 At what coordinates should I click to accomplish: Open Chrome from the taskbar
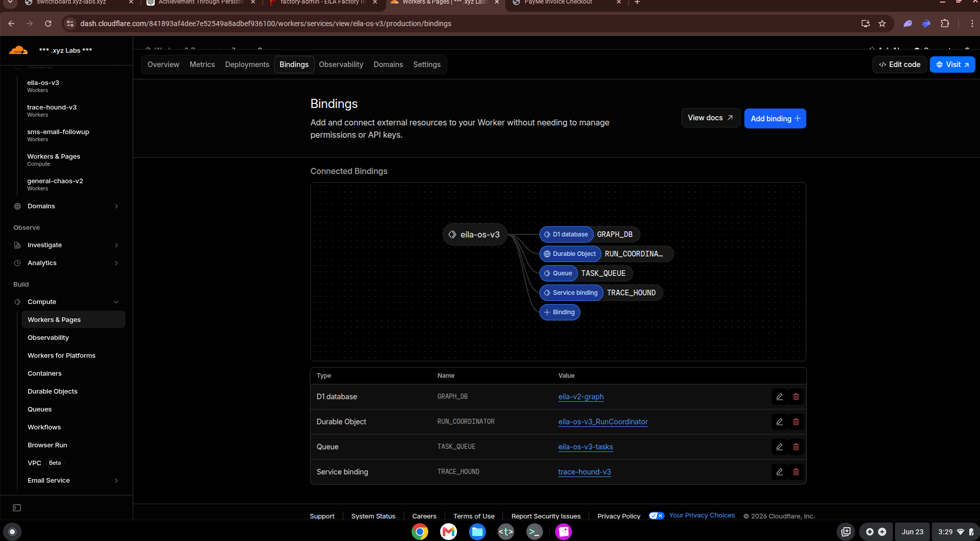click(420, 532)
